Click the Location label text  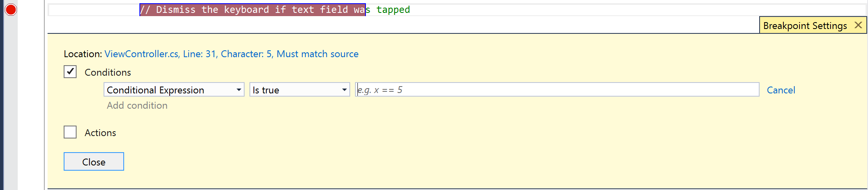(83, 54)
